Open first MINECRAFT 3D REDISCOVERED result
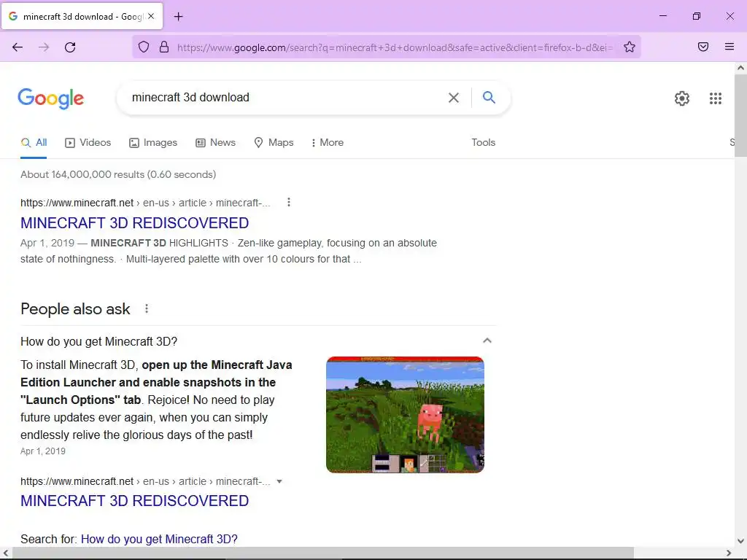The image size is (747, 560). coord(134,223)
